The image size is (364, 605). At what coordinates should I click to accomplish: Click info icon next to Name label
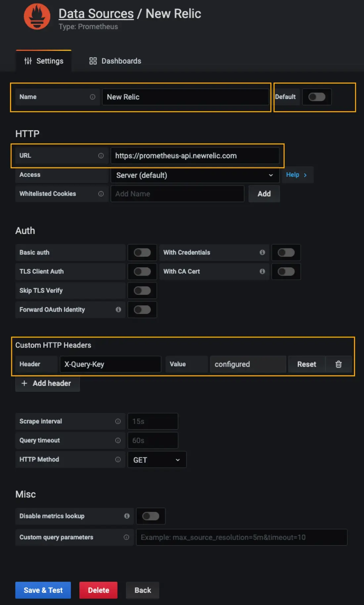(x=93, y=97)
